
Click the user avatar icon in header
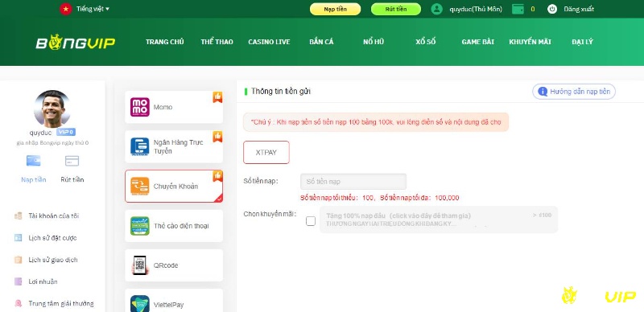tap(436, 9)
